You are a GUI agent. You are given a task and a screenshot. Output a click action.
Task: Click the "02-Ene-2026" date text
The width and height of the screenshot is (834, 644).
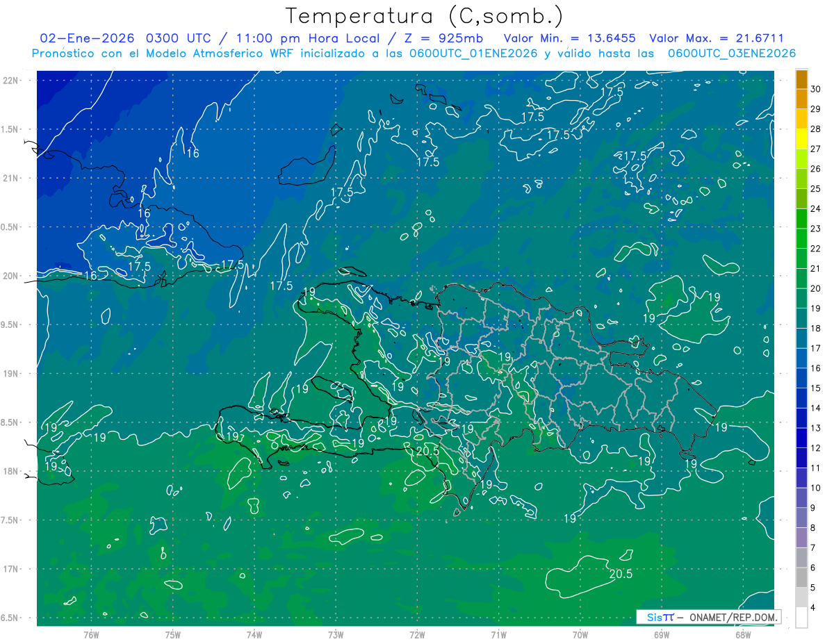[88, 38]
